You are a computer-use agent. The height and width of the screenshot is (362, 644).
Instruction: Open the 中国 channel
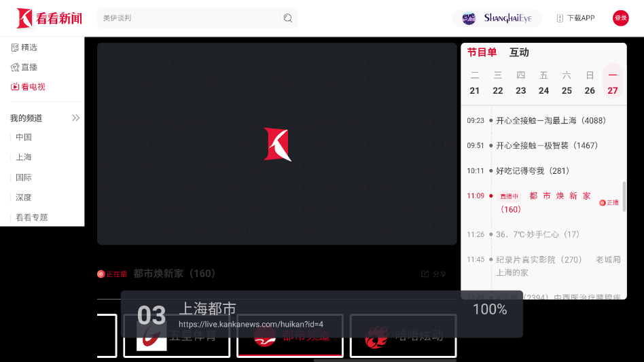point(24,137)
